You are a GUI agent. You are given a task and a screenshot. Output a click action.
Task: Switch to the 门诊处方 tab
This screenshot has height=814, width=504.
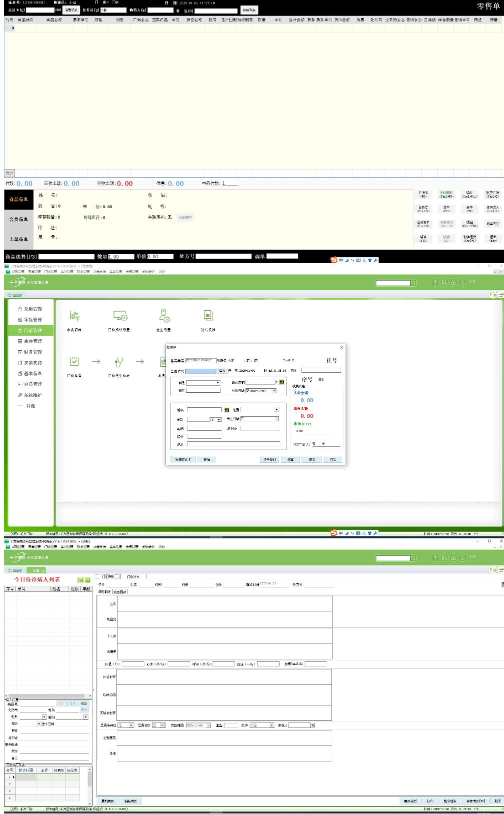(132, 577)
